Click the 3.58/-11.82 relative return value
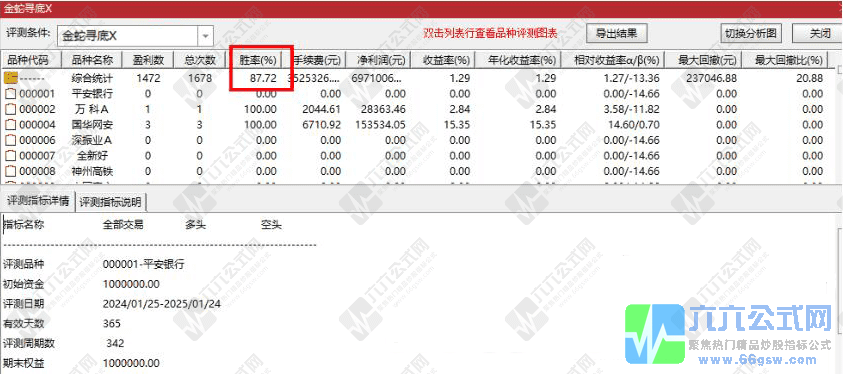This screenshot has height=374, width=843. click(631, 110)
